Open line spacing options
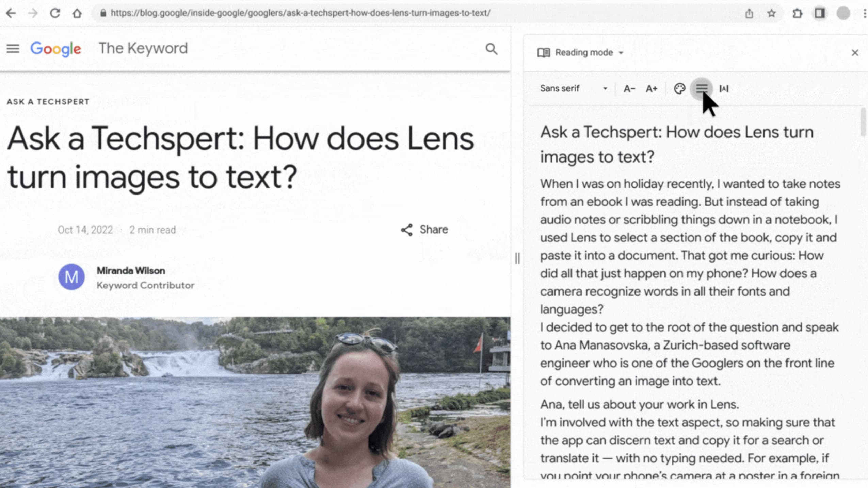This screenshot has width=868, height=488. click(x=702, y=89)
